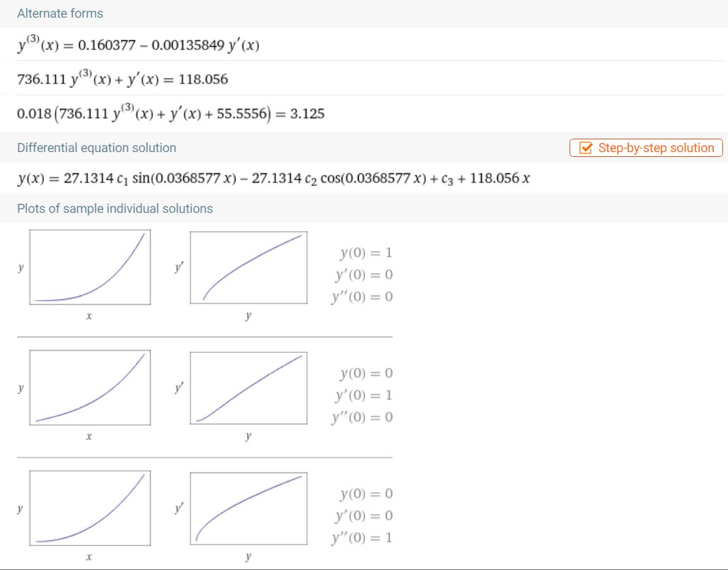Open third row y versus x plot
The width and height of the screenshot is (728, 570).
[90, 508]
